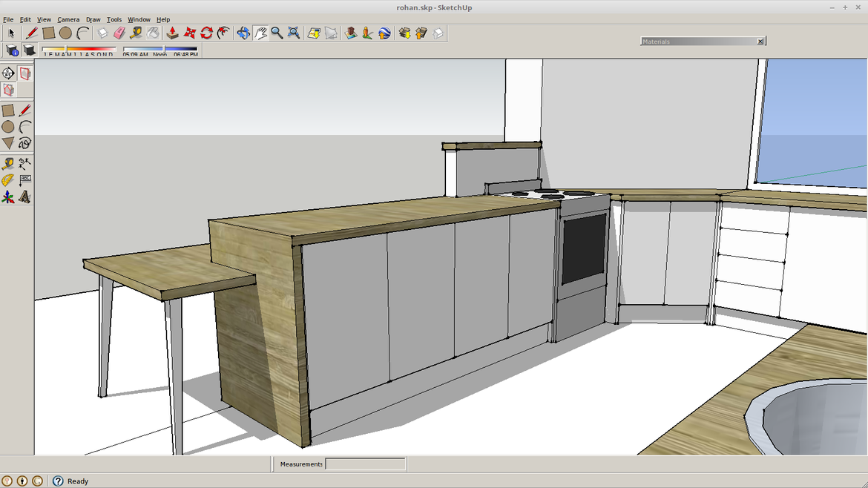Open the Window menu
868x488 pixels.
[x=139, y=19]
